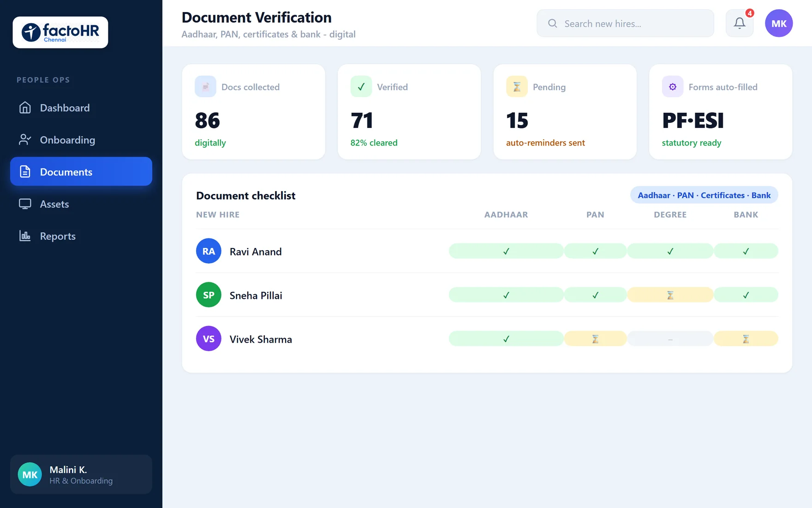Click the AADHAAR column header

click(x=506, y=214)
